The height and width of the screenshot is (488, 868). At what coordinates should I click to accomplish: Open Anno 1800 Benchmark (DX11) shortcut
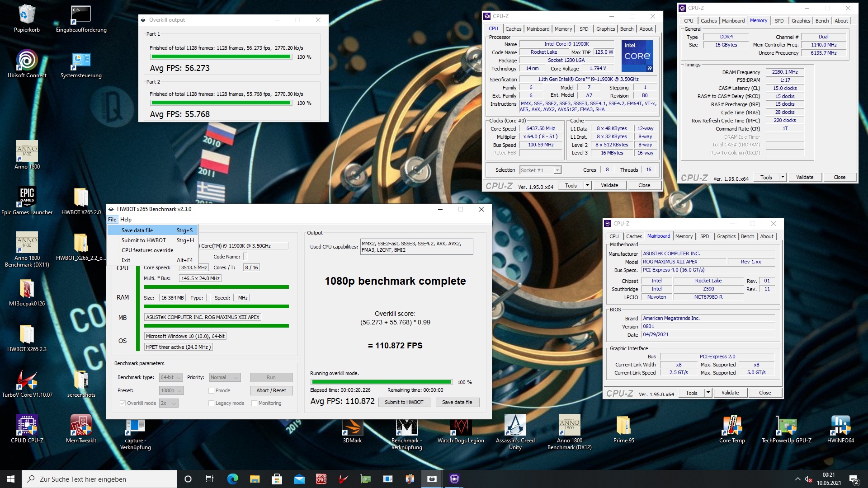click(27, 249)
